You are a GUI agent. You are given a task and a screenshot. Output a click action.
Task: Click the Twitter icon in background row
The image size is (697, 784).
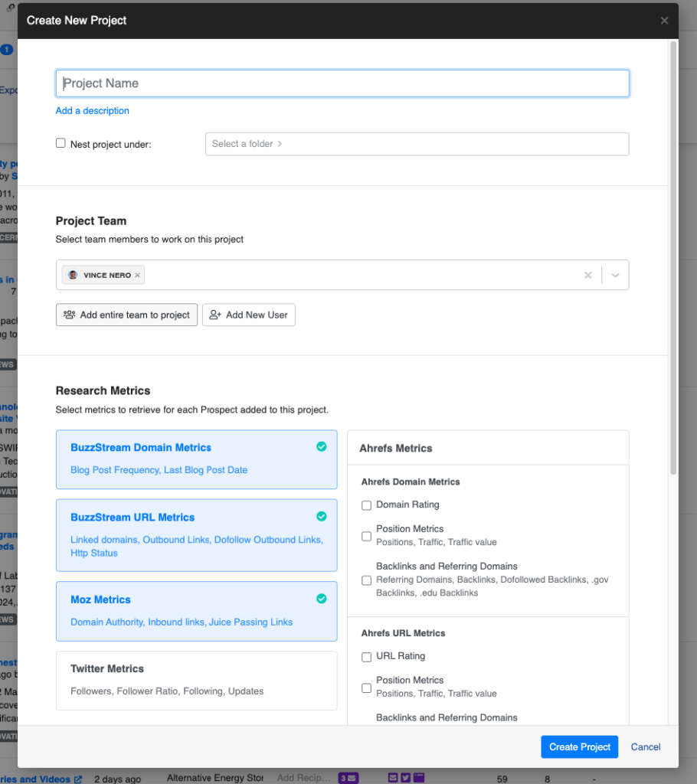pos(406,778)
